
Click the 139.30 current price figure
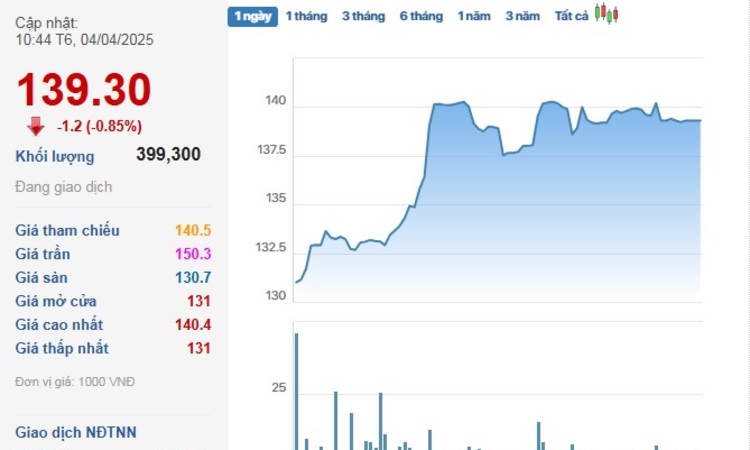click(x=84, y=89)
